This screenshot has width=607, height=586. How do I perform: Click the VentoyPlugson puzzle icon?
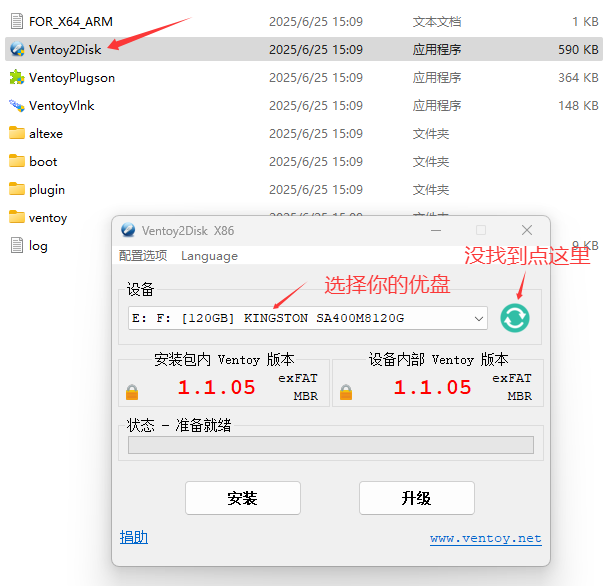[17, 77]
